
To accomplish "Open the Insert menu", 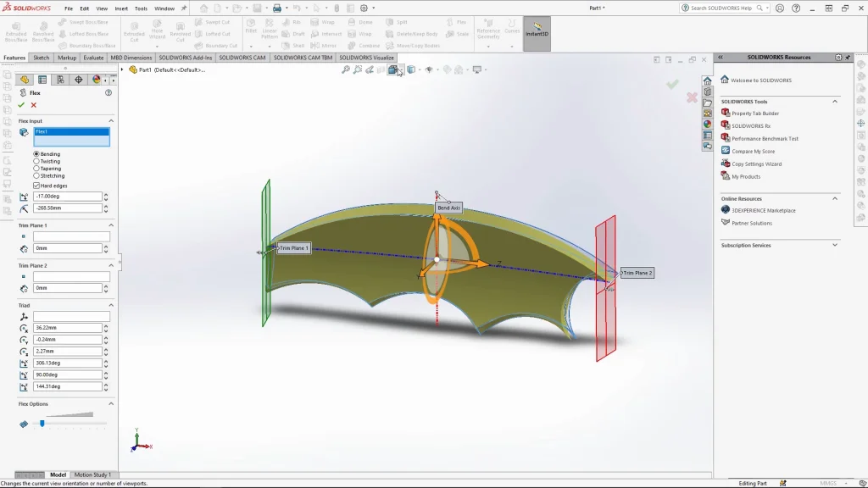I will tap(120, 8).
